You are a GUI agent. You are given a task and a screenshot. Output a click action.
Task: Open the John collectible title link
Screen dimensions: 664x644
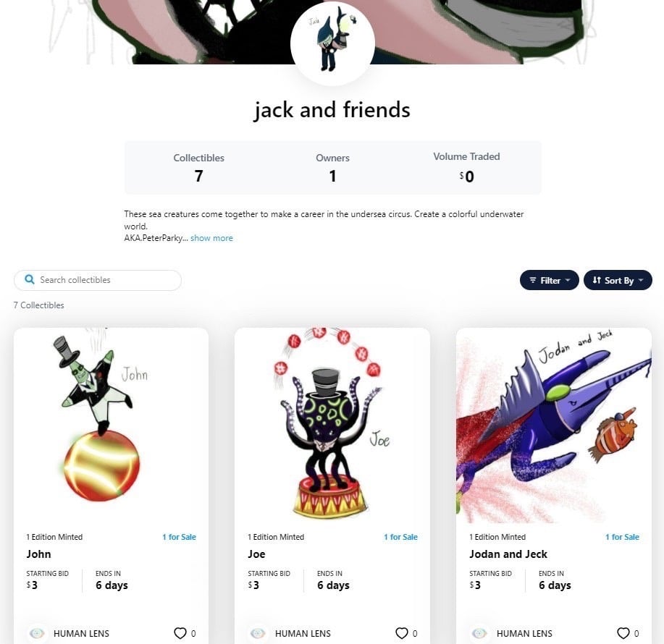(38, 554)
